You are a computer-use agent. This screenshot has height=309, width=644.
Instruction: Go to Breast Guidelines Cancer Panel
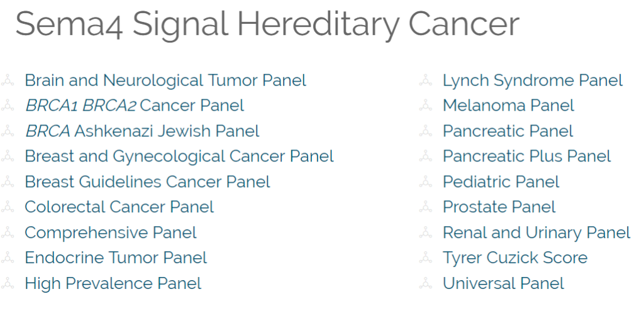coord(147,182)
